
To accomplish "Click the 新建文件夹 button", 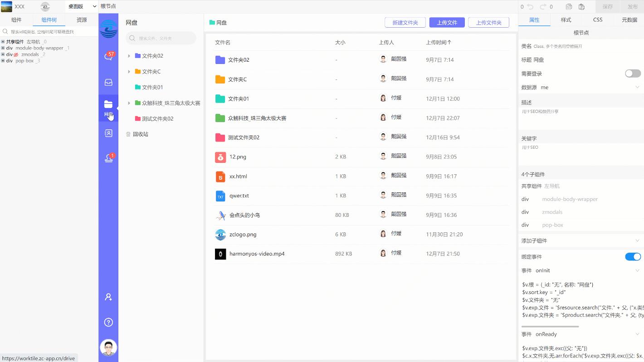I will tap(405, 23).
